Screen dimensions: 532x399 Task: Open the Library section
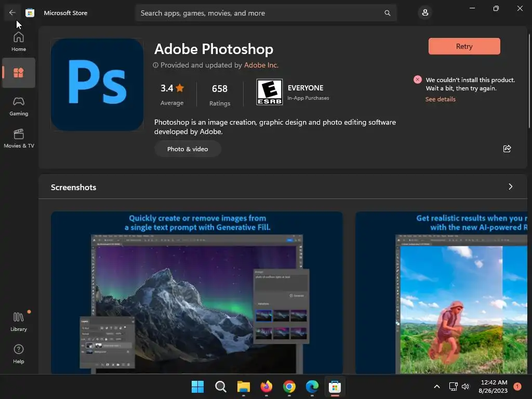tap(19, 322)
